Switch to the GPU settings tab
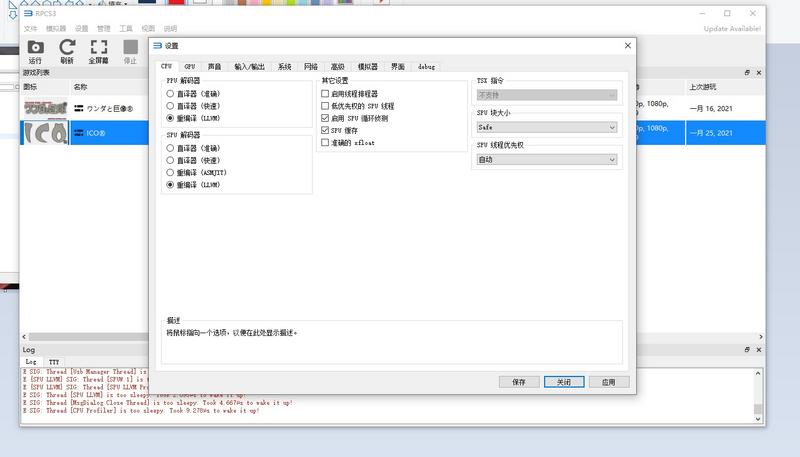800x457 pixels. (190, 67)
